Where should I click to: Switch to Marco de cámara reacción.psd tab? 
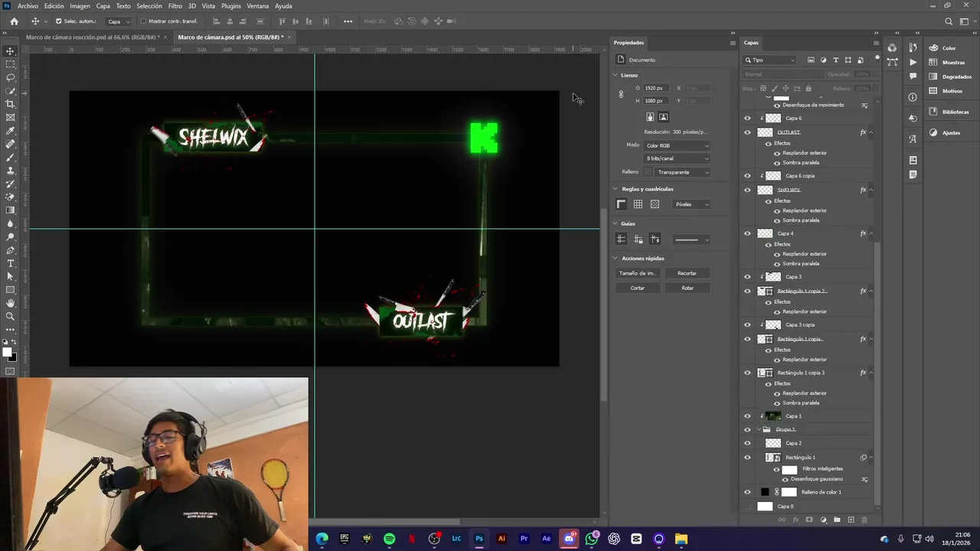click(x=92, y=37)
